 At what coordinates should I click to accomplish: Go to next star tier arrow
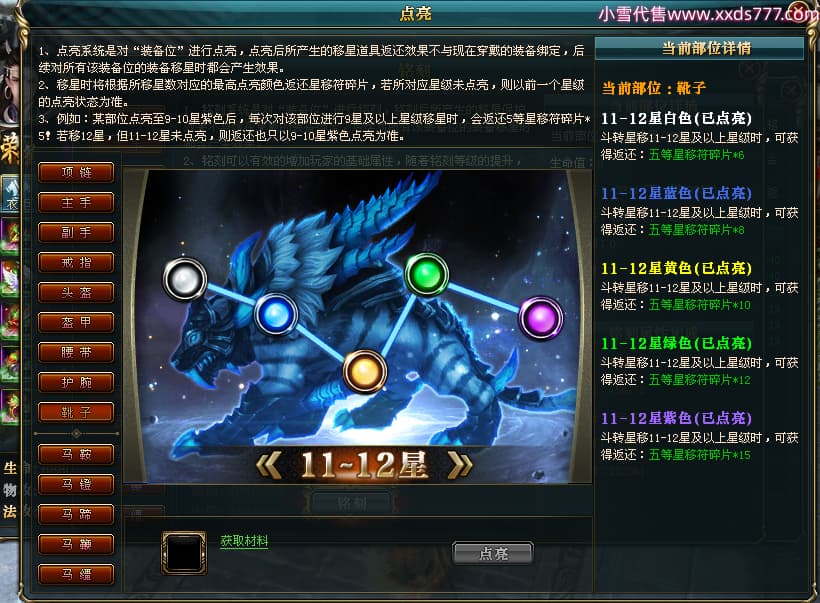click(x=460, y=465)
